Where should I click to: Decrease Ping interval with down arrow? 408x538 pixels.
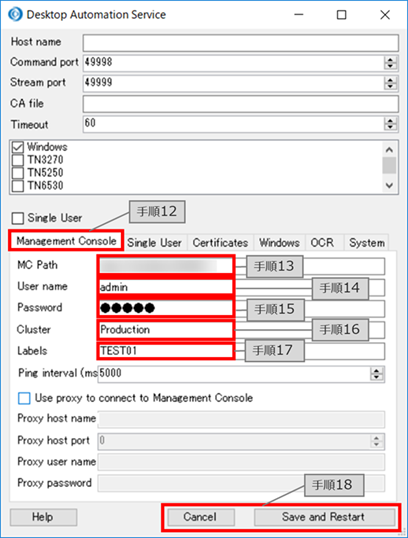tap(377, 377)
